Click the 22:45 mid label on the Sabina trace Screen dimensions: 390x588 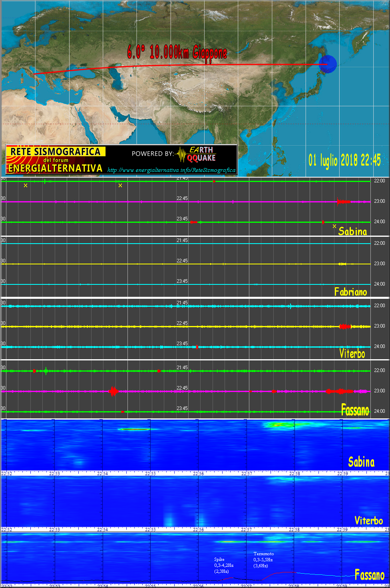point(182,198)
